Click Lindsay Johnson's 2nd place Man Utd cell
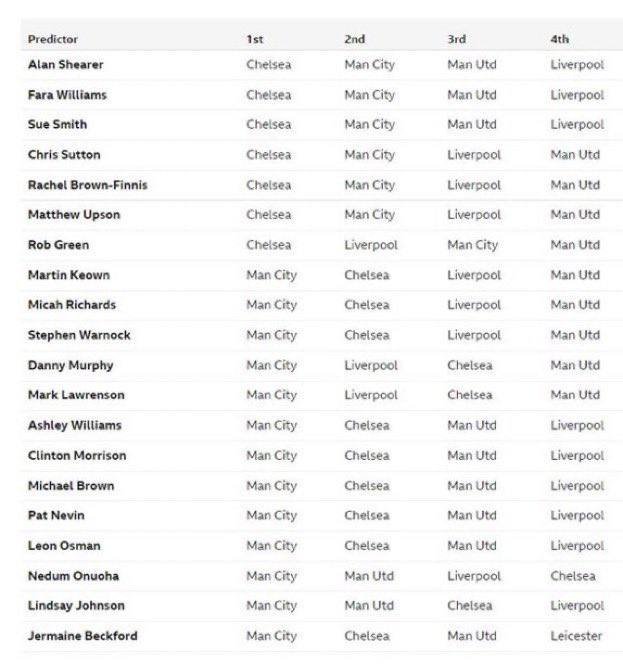This screenshot has height=664, width=623. coord(369,606)
